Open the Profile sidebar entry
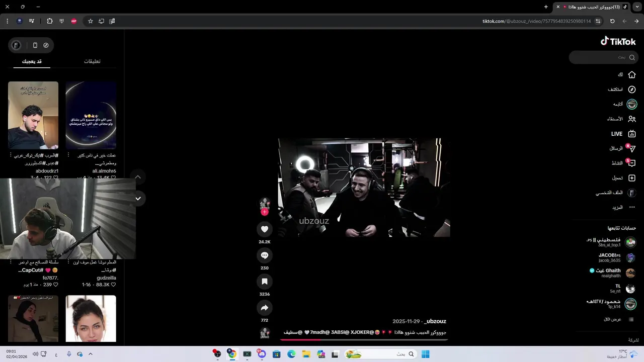Image resolution: width=644 pixels, height=362 pixels. (616, 193)
